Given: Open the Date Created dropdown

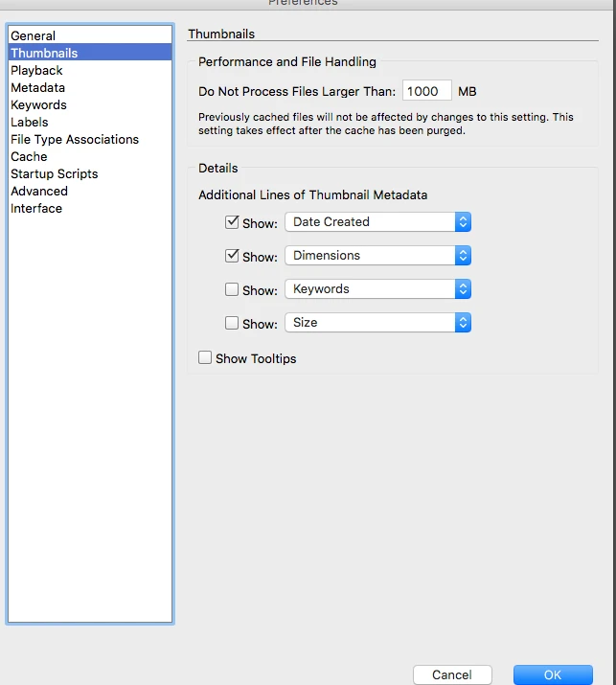Looking at the screenshot, I should 377,222.
